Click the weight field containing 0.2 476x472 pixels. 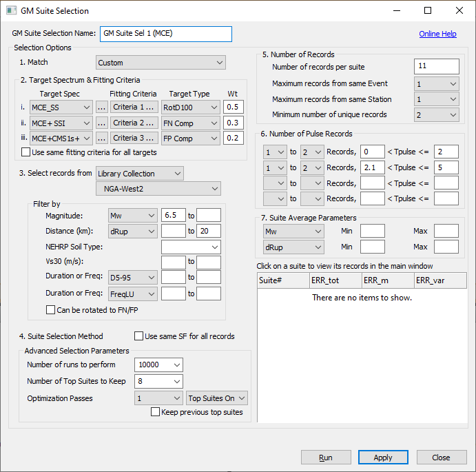point(233,138)
